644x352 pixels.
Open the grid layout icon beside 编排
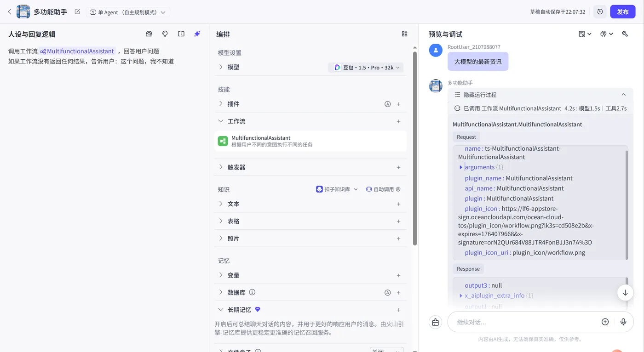point(404,34)
